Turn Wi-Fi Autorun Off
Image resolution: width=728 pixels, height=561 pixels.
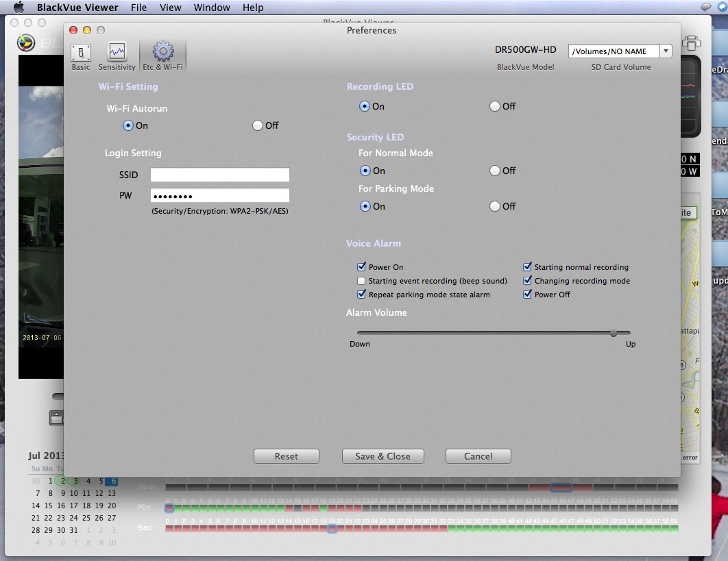258,125
